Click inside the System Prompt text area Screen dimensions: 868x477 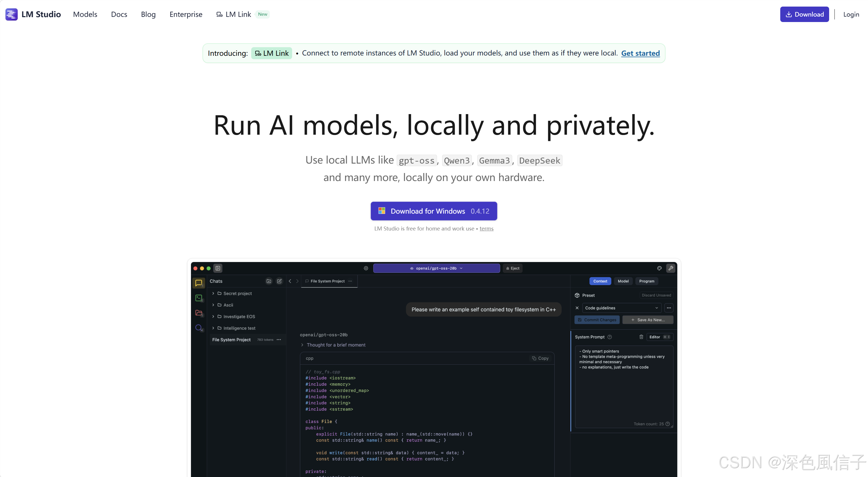click(x=624, y=387)
